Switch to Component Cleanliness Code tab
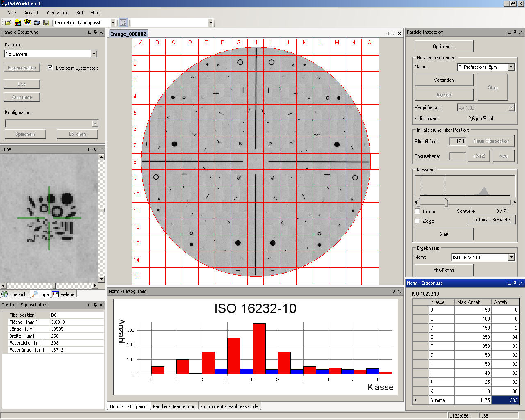The image size is (525, 420). tap(229, 406)
